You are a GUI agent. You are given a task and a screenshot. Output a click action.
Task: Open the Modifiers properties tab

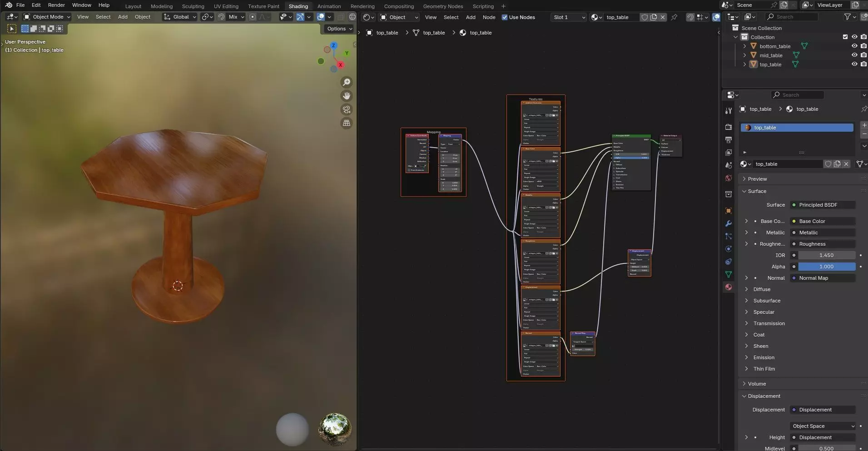pos(729,223)
